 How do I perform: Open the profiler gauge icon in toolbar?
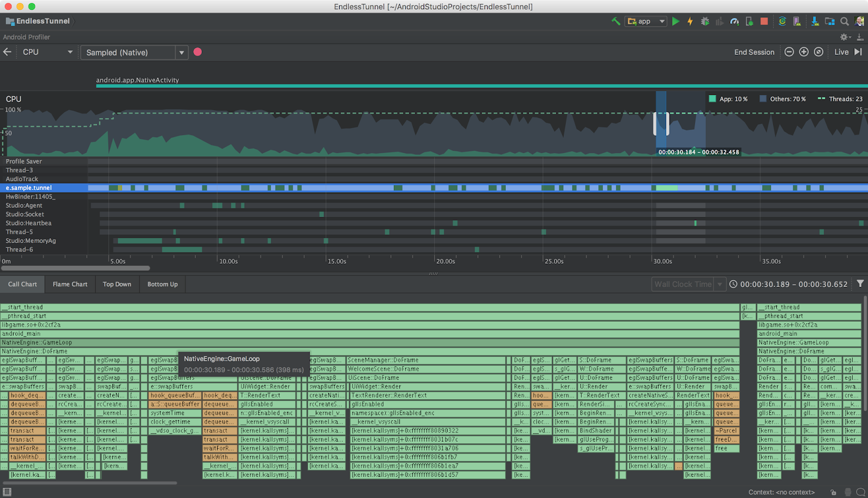click(x=735, y=21)
